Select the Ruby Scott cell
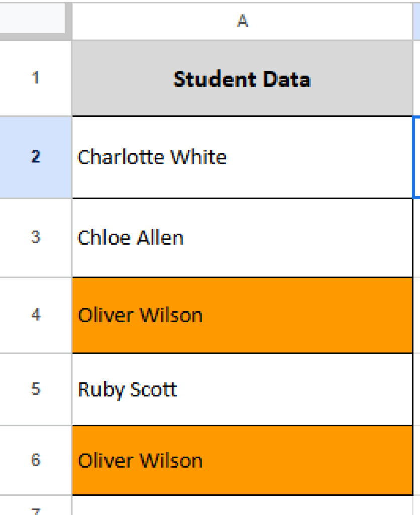 click(242, 389)
